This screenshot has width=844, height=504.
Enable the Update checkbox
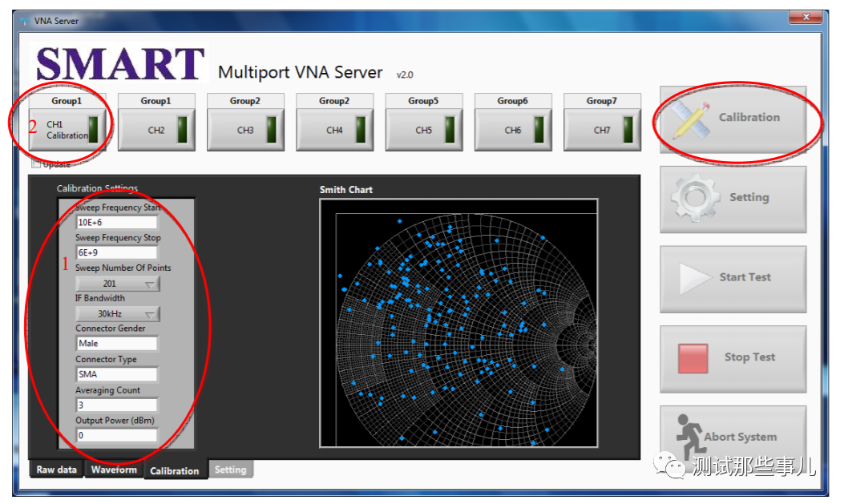pyautogui.click(x=36, y=163)
